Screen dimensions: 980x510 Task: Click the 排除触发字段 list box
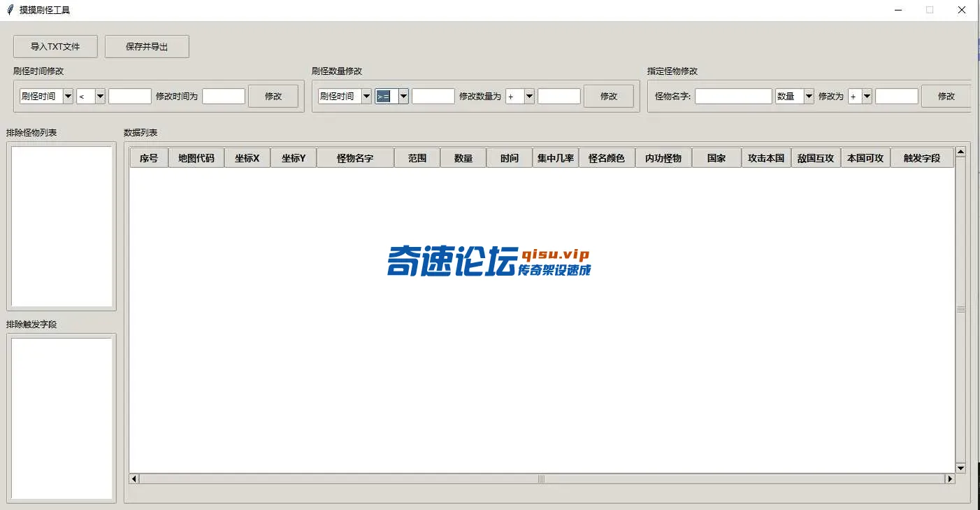(62, 418)
